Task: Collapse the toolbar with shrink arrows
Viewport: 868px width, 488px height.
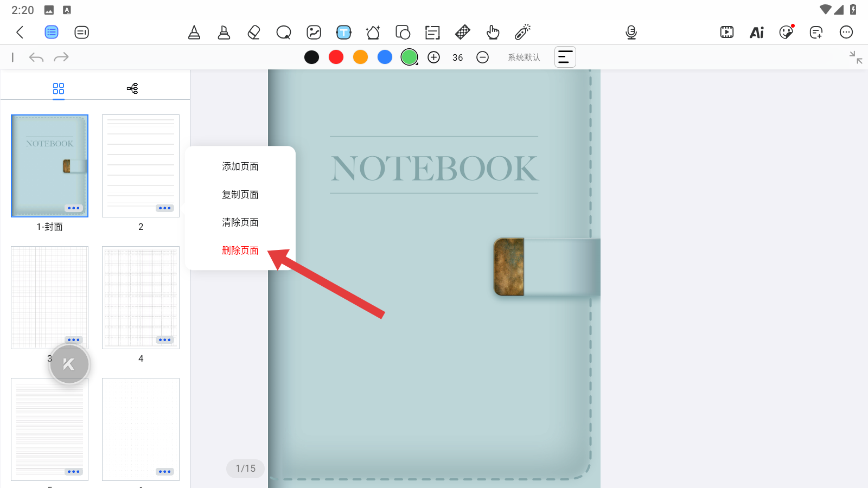Action: [x=856, y=57]
